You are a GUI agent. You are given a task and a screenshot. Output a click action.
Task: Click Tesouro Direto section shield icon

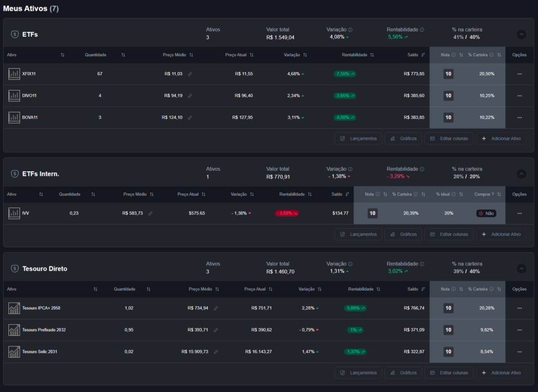pyautogui.click(x=15, y=269)
